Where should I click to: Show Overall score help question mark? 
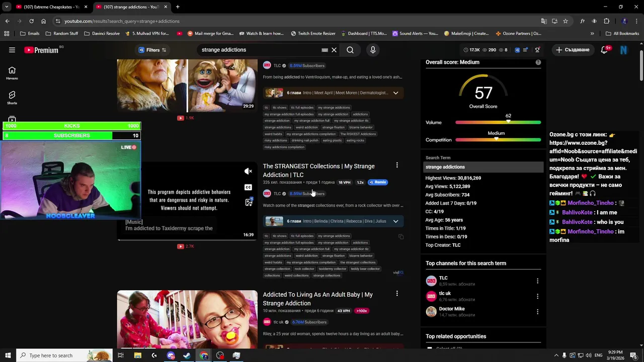tap(538, 62)
